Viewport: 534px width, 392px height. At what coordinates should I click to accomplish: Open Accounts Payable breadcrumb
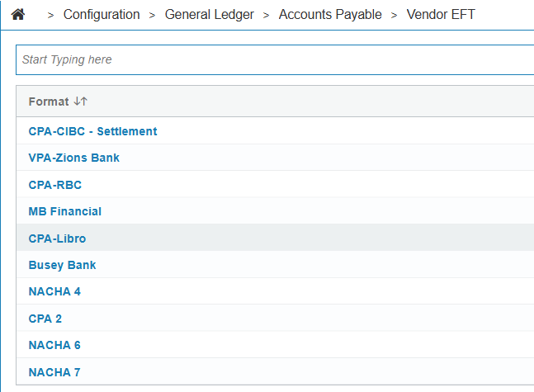tap(330, 14)
